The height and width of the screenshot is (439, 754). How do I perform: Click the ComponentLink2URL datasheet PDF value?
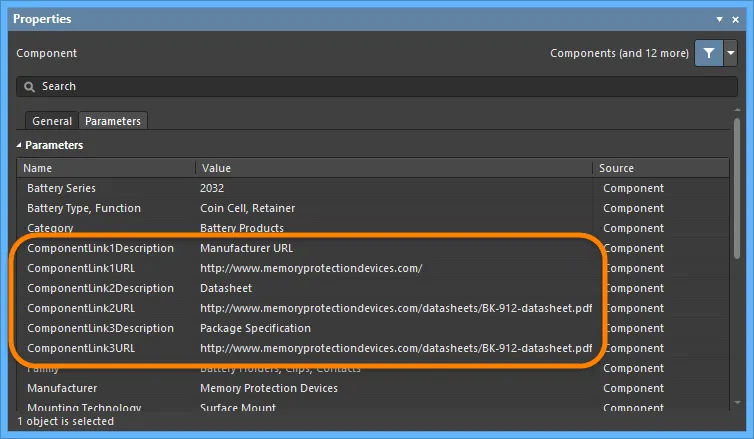395,308
